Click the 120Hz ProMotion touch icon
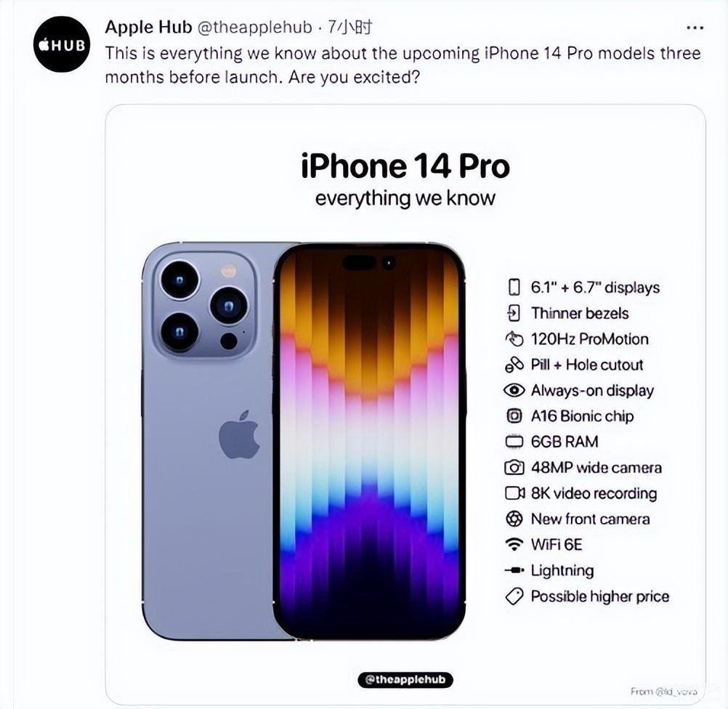The height and width of the screenshot is (709, 728). coord(514,339)
